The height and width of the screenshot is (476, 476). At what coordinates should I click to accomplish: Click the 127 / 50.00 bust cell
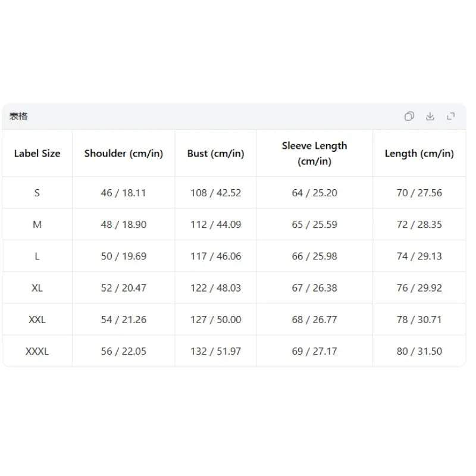(215, 320)
